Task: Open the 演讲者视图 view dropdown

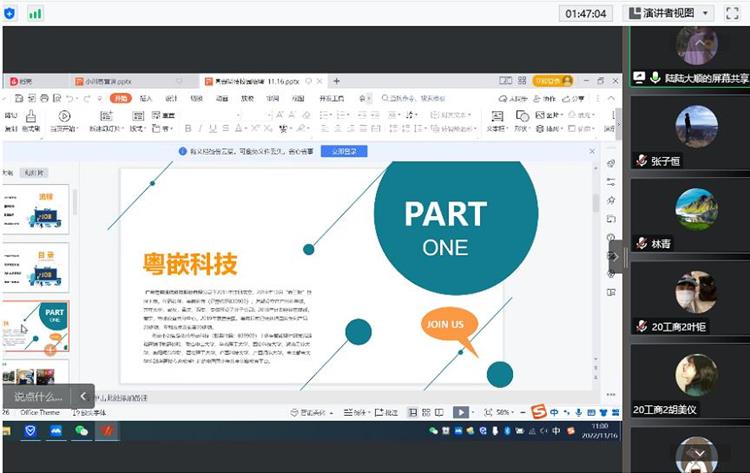Action: click(x=668, y=13)
